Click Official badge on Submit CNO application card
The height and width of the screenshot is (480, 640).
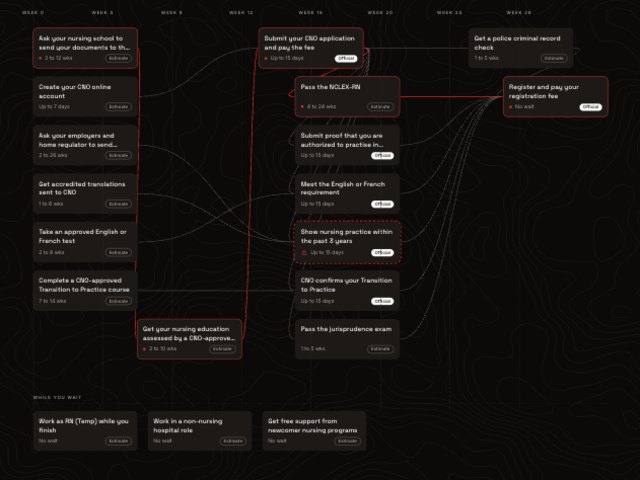pyautogui.click(x=346, y=58)
